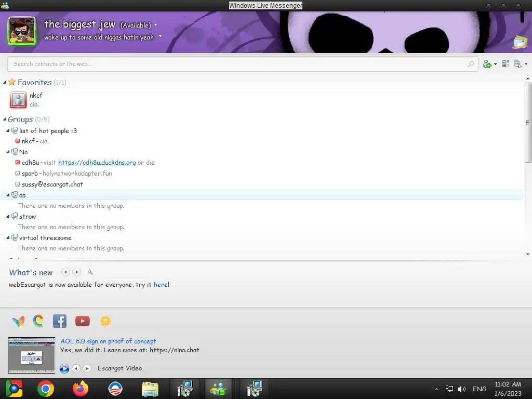Open the network tray icon

click(449, 389)
